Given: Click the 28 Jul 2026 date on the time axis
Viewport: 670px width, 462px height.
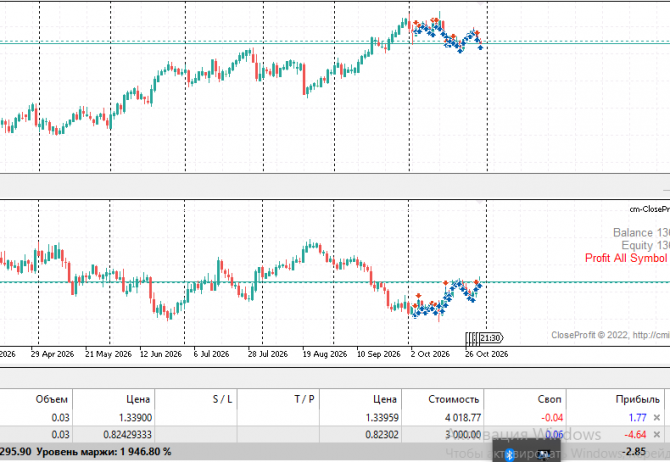Looking at the screenshot, I should 268,354.
